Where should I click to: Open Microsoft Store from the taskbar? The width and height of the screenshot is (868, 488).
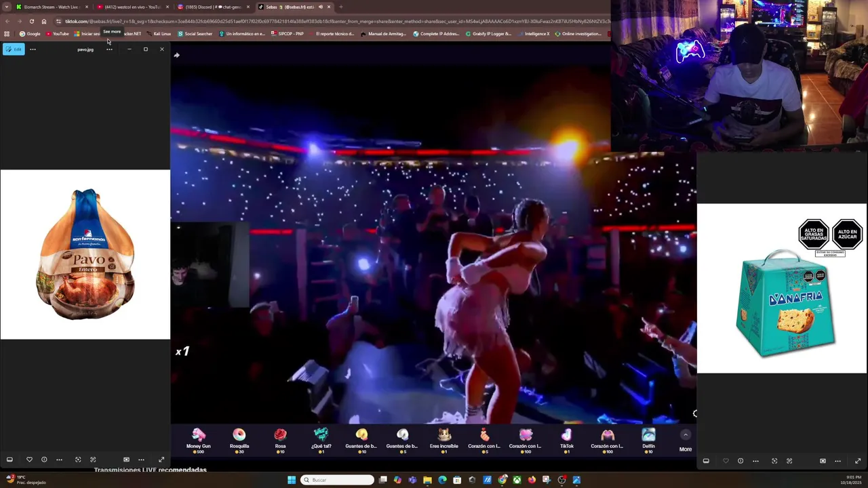pyautogui.click(x=457, y=480)
